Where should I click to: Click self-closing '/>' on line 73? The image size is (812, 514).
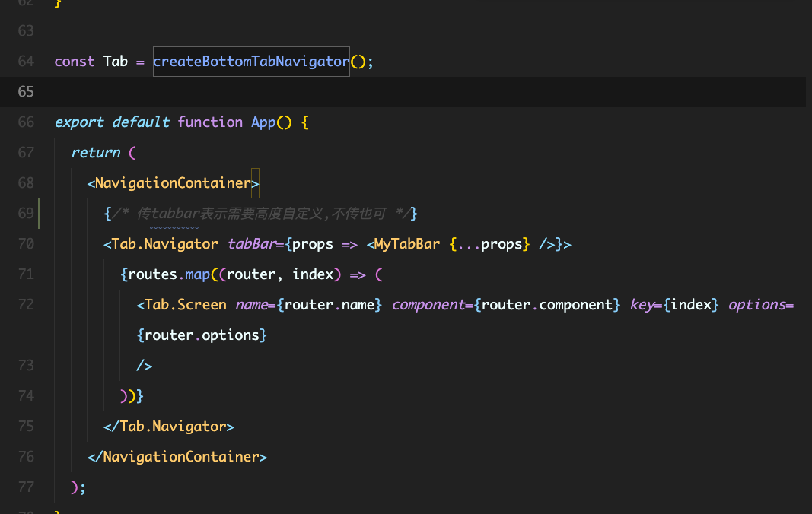[x=145, y=366]
